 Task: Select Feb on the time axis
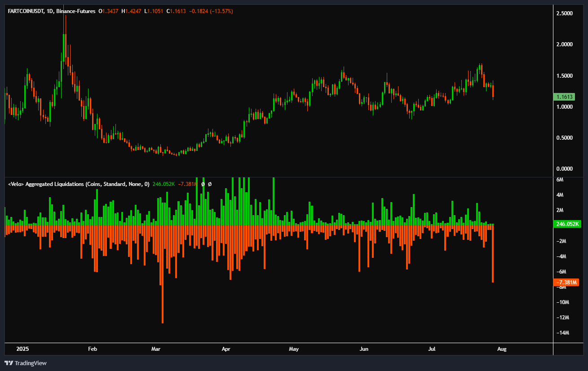pos(93,349)
